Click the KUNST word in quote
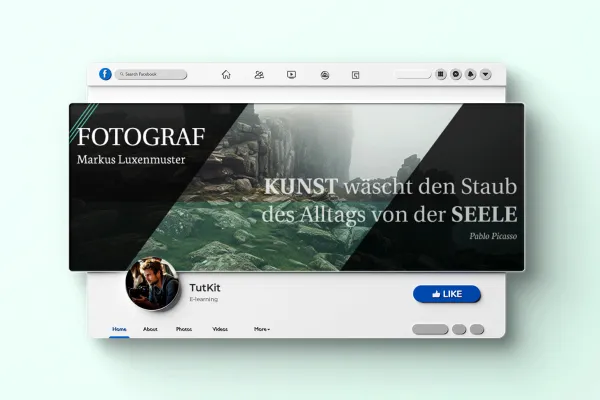Image resolution: width=600 pixels, height=400 pixels. [x=301, y=187]
